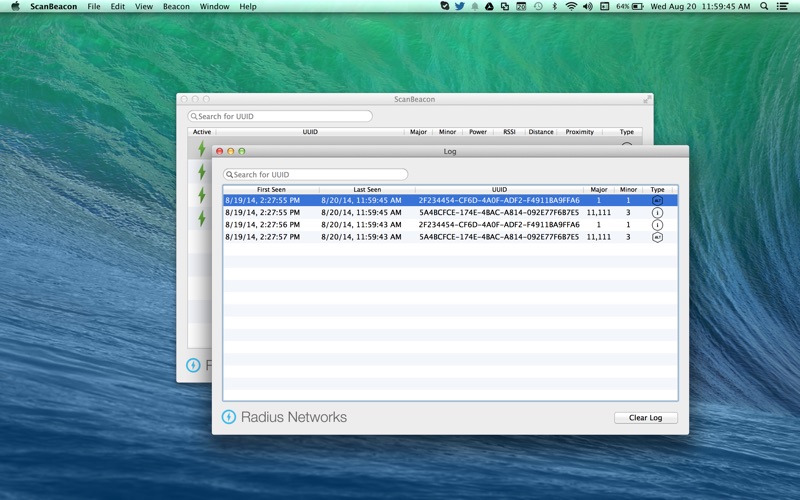800x500 pixels.
Task: Click the magnifier icon in the ScanBeacon window search field
Action: pyautogui.click(x=194, y=116)
